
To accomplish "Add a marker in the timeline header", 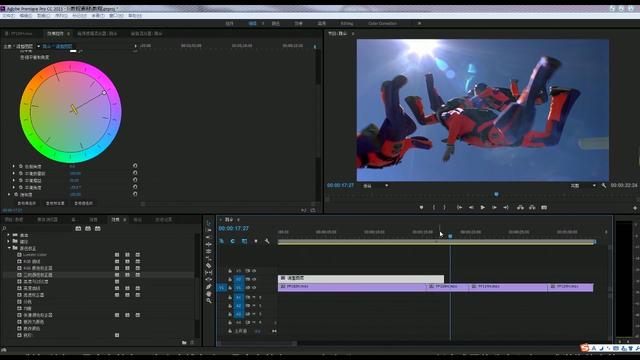I will (256, 241).
